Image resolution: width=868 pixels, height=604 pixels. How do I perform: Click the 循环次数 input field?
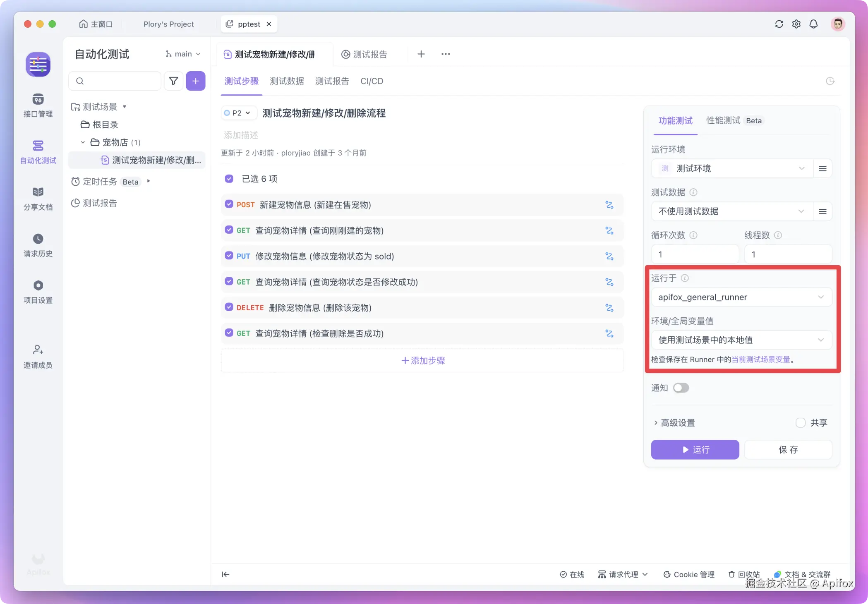tap(695, 254)
